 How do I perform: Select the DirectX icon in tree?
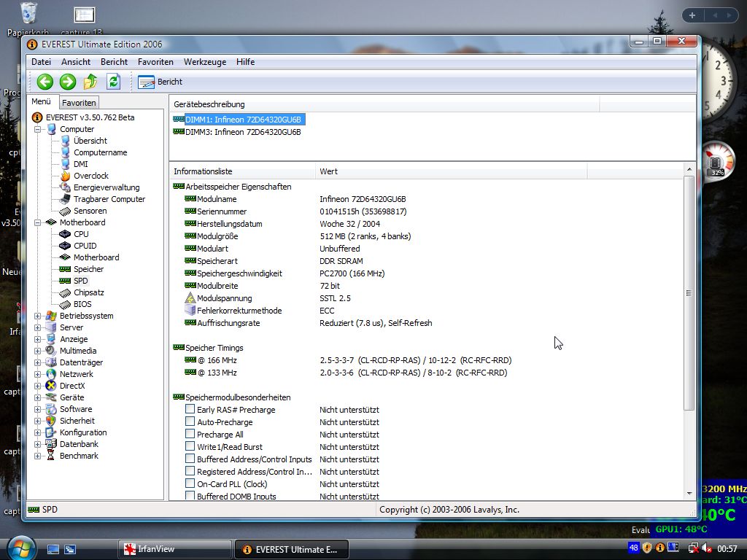tap(51, 386)
